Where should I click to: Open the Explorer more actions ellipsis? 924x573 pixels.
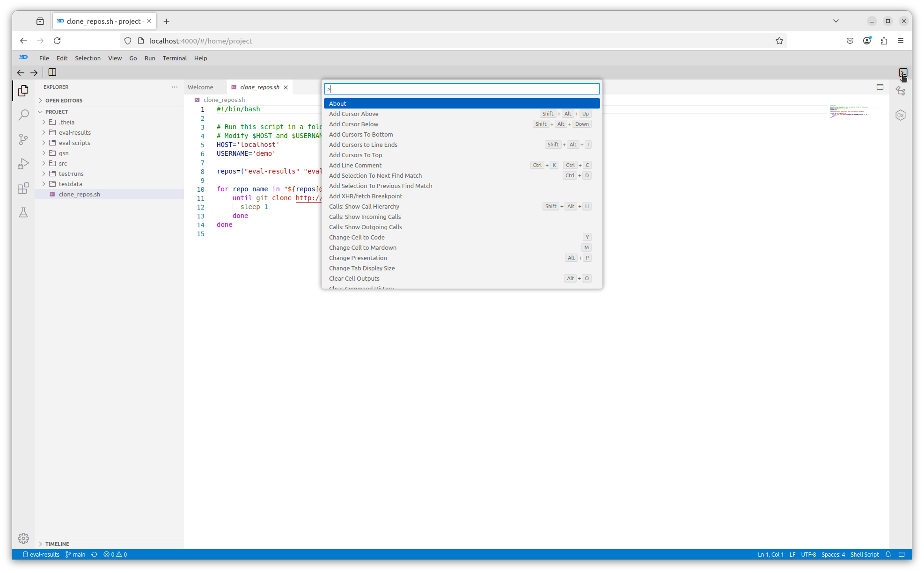point(175,87)
